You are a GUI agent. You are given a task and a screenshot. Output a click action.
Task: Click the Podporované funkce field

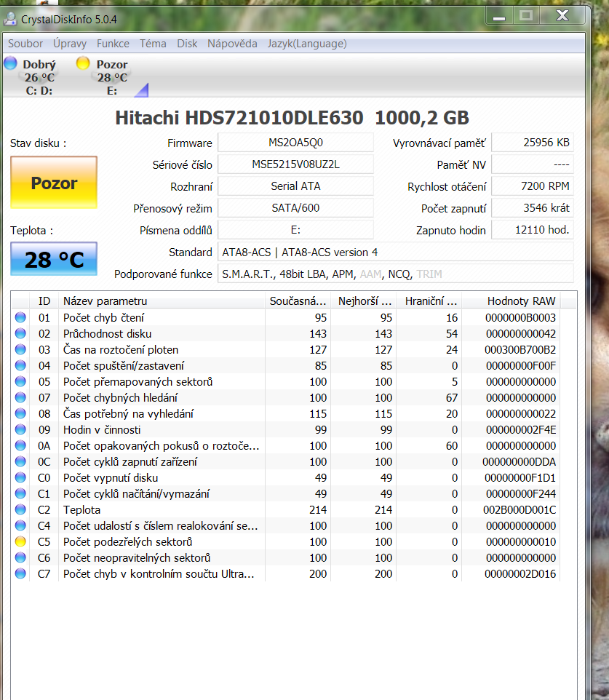(x=396, y=274)
